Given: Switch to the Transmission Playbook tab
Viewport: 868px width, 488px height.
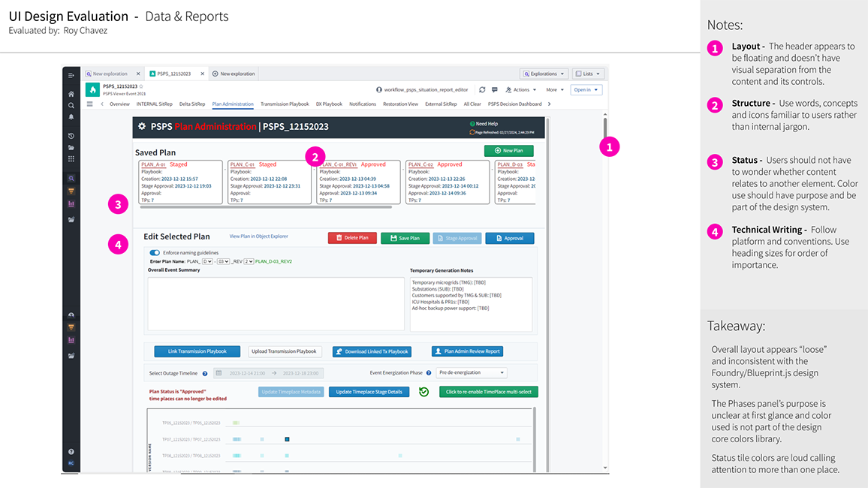Looking at the screenshot, I should [285, 103].
